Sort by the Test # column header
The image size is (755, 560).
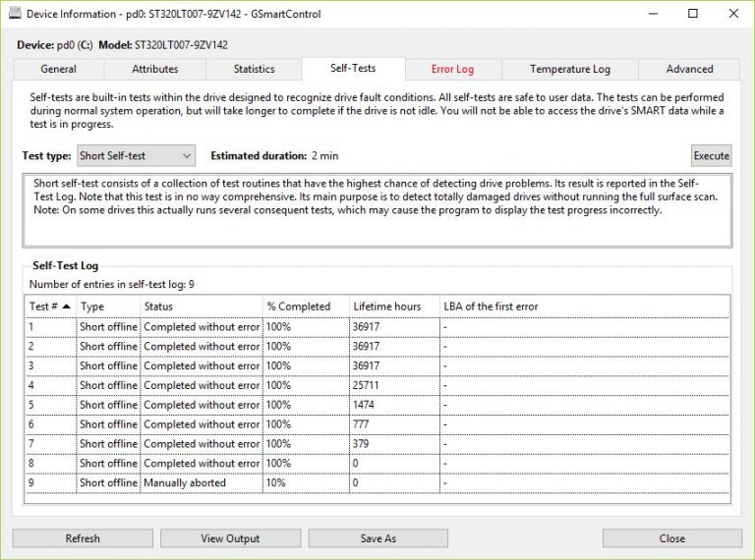pos(50,307)
